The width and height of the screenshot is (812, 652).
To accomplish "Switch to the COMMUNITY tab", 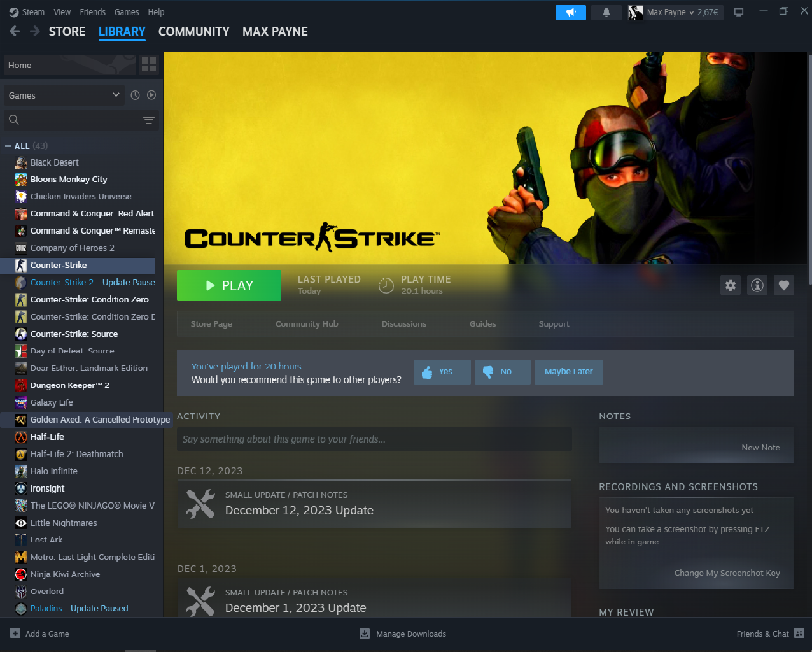I will 193,31.
